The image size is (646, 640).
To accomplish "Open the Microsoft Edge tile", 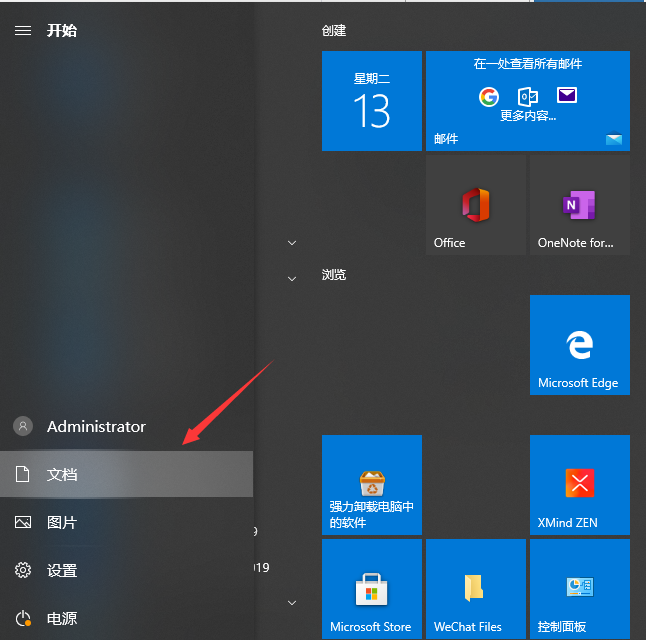I will click(x=579, y=345).
